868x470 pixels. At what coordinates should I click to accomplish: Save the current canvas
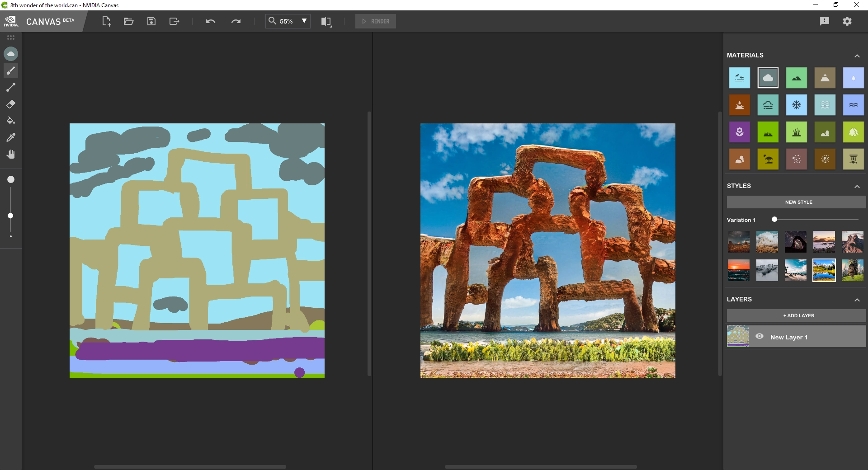coord(151,21)
